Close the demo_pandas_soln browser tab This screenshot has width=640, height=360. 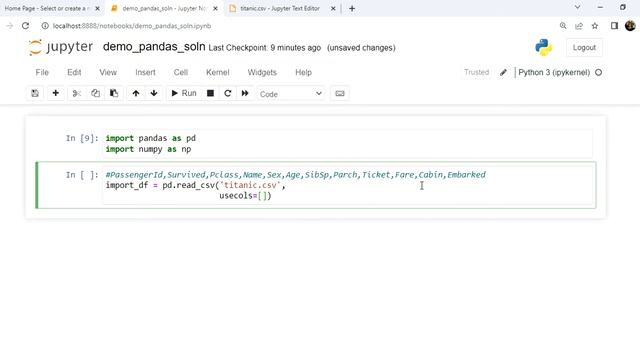click(x=216, y=8)
